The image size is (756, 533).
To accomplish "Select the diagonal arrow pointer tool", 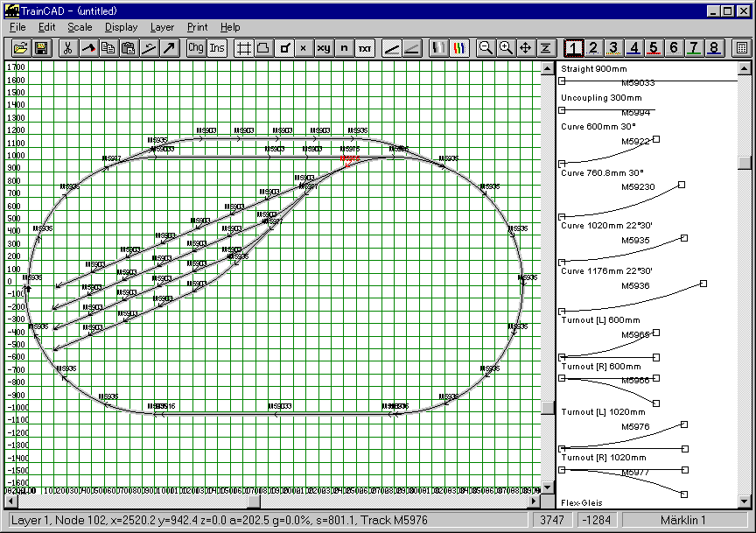I will coord(169,48).
